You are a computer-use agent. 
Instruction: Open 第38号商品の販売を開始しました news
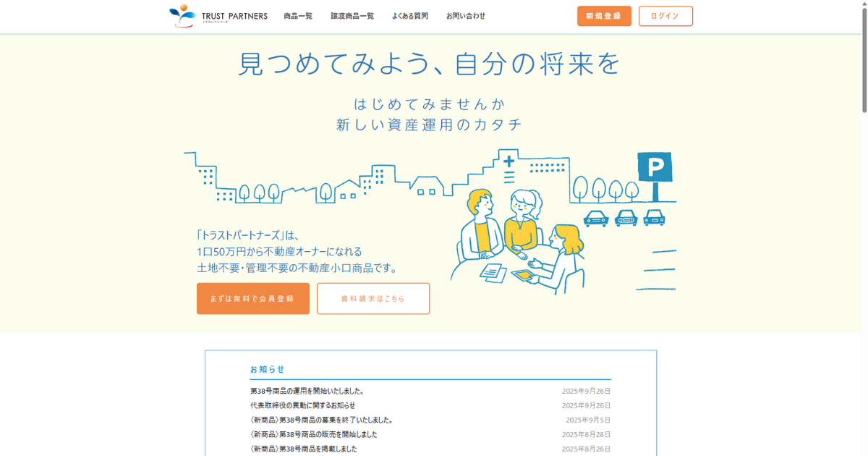tap(313, 434)
